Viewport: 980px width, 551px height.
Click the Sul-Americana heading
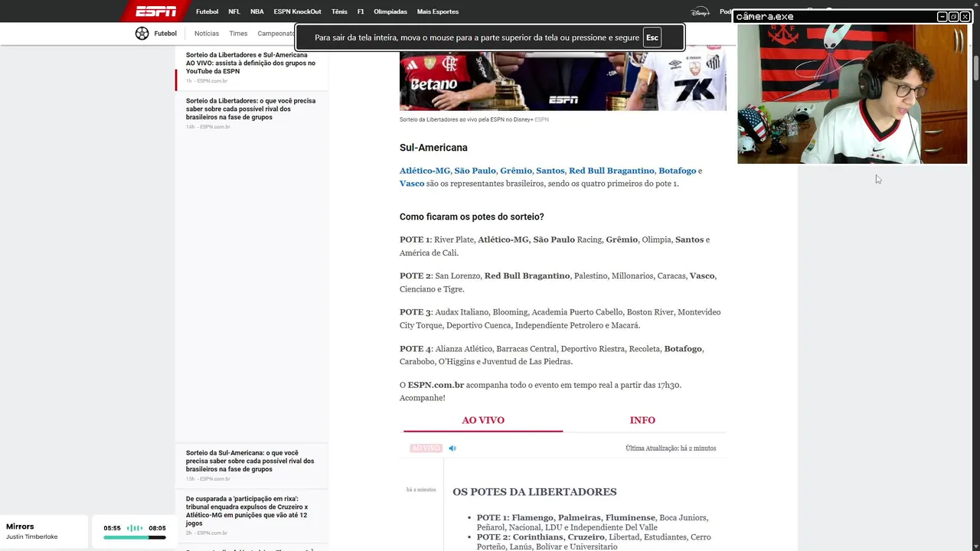[x=433, y=148]
